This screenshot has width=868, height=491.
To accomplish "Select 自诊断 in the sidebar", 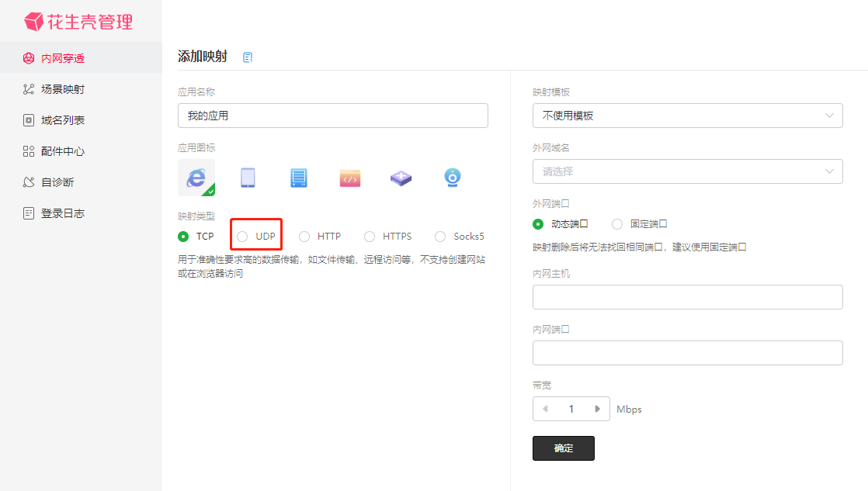I will tap(81, 182).
